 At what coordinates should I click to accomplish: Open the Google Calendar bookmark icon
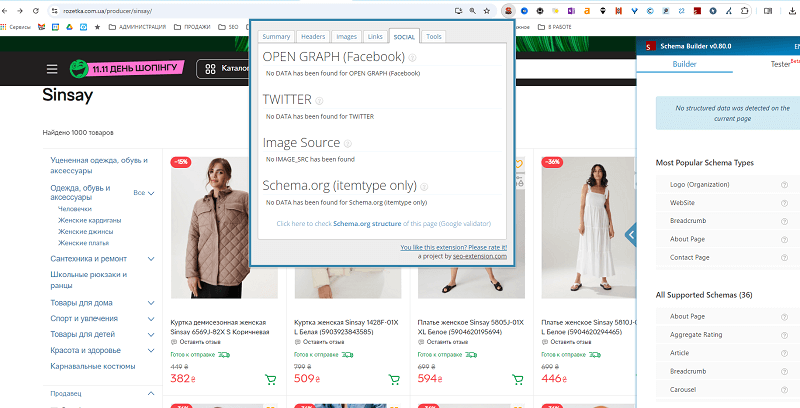point(56,27)
